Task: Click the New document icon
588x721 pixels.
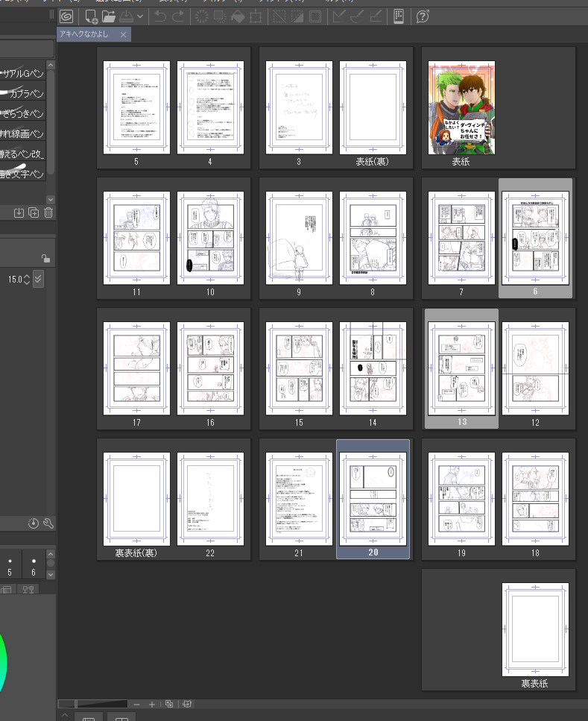Action: coord(91,17)
